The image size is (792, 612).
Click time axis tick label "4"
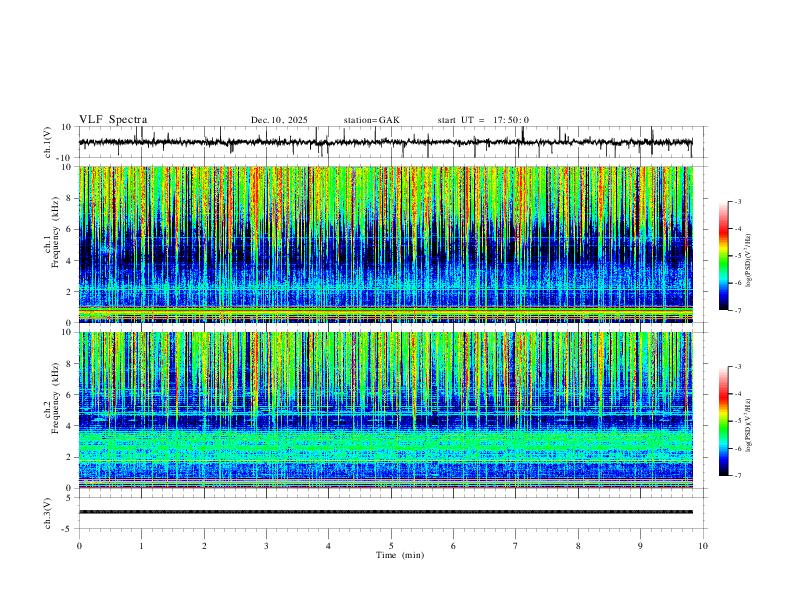(329, 546)
